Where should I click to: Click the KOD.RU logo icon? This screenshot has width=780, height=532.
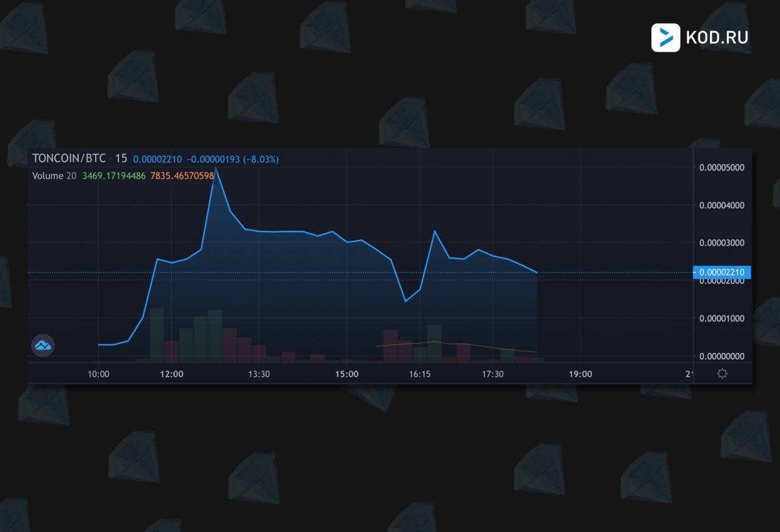pyautogui.click(x=665, y=38)
